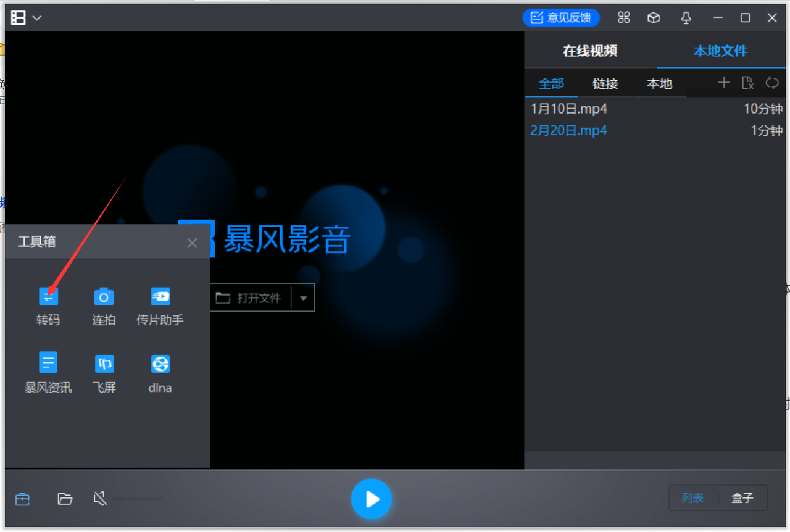Viewport: 790px width, 532px height.
Task: Select the 全部 filter tab
Action: [551, 83]
